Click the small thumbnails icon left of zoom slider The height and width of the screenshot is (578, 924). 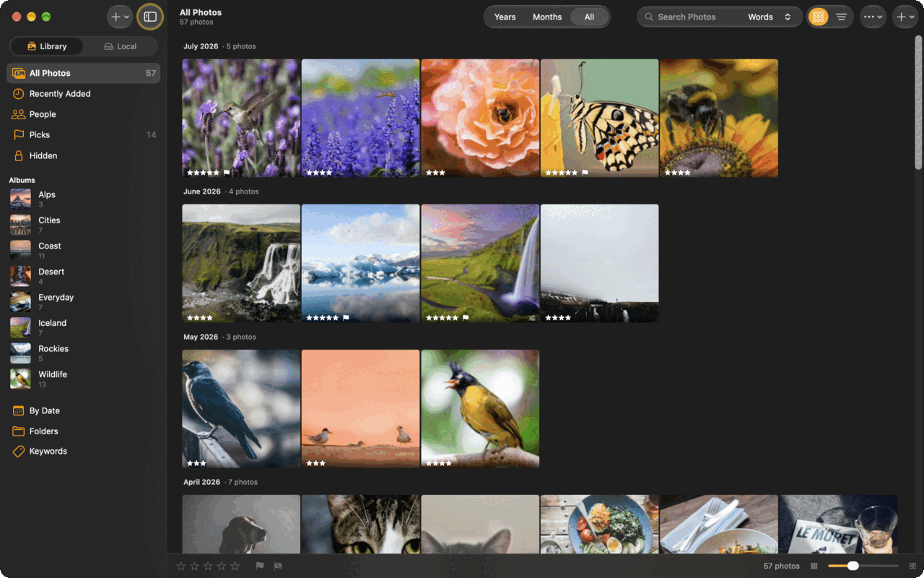(814, 566)
